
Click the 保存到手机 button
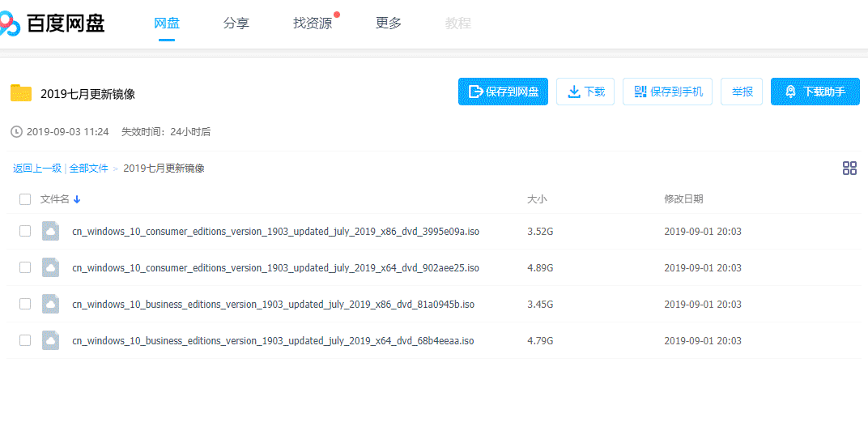[668, 92]
